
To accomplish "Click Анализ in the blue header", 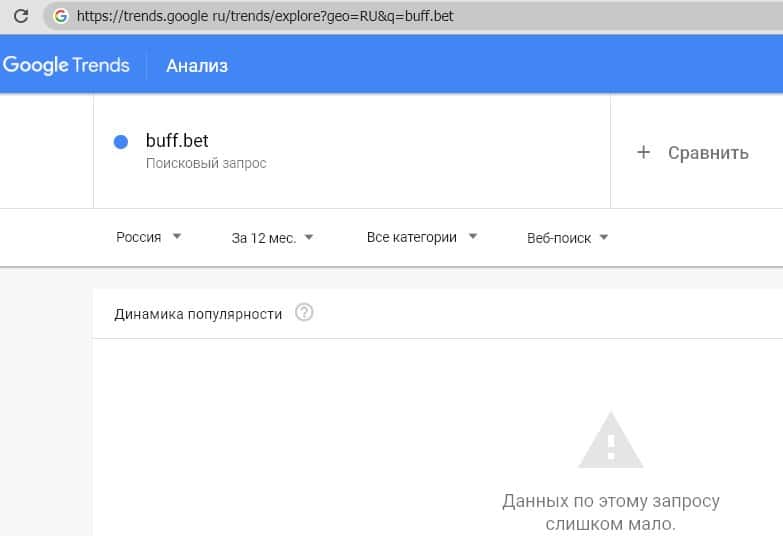I will [197, 66].
